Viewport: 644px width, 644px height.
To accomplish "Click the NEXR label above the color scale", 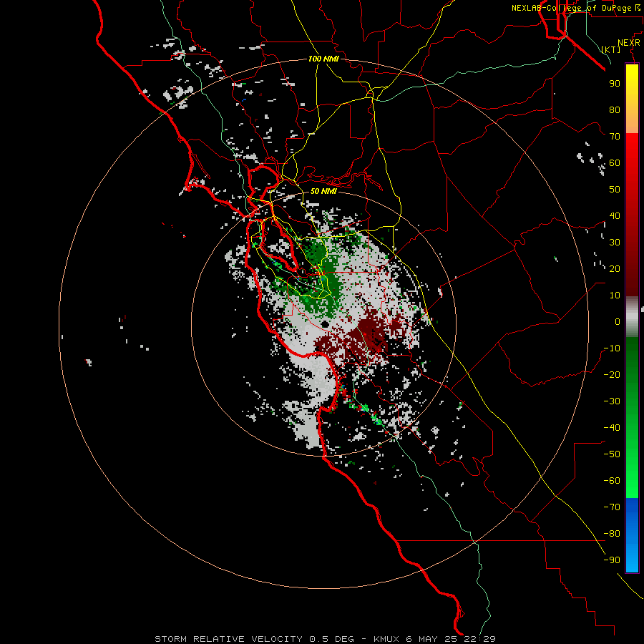I will coord(628,43).
